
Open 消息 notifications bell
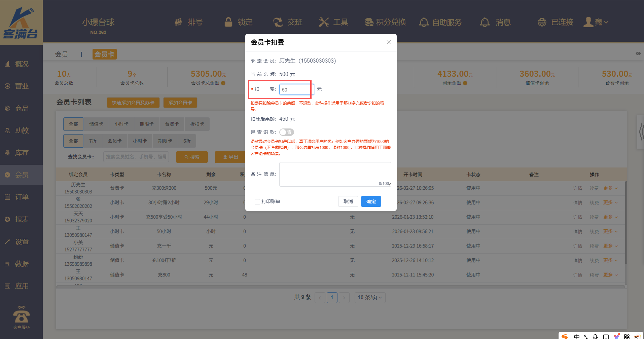click(485, 22)
